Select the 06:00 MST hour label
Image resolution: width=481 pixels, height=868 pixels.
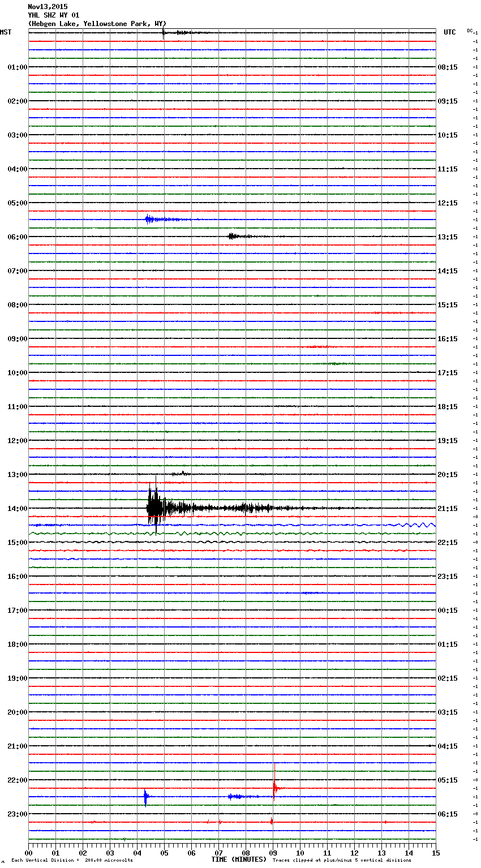pyautogui.click(x=18, y=237)
